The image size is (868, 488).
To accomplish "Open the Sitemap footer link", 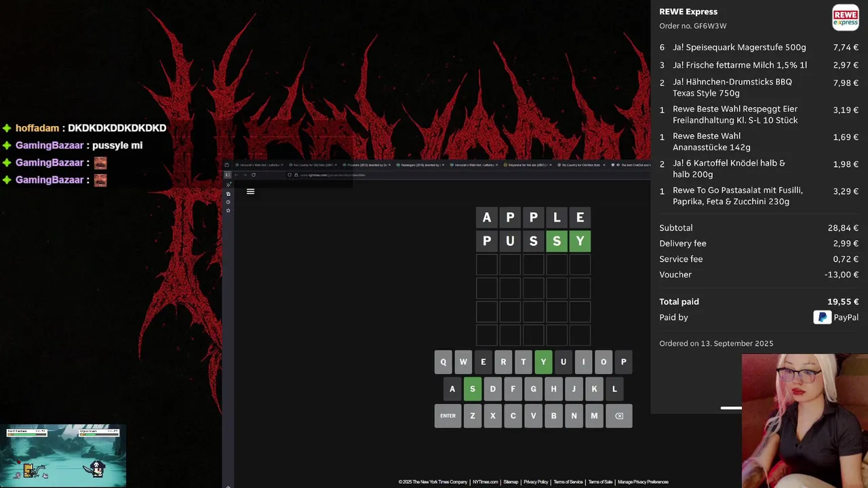I will [x=511, y=482].
